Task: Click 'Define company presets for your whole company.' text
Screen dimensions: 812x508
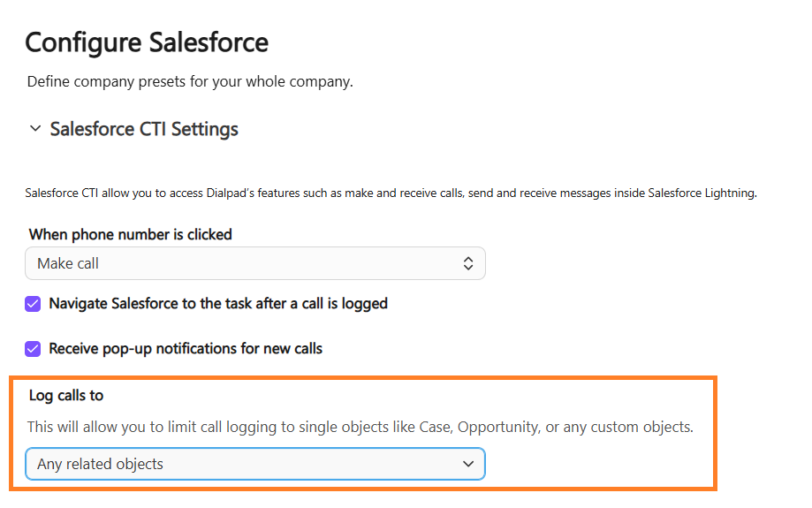Action: 190,82
